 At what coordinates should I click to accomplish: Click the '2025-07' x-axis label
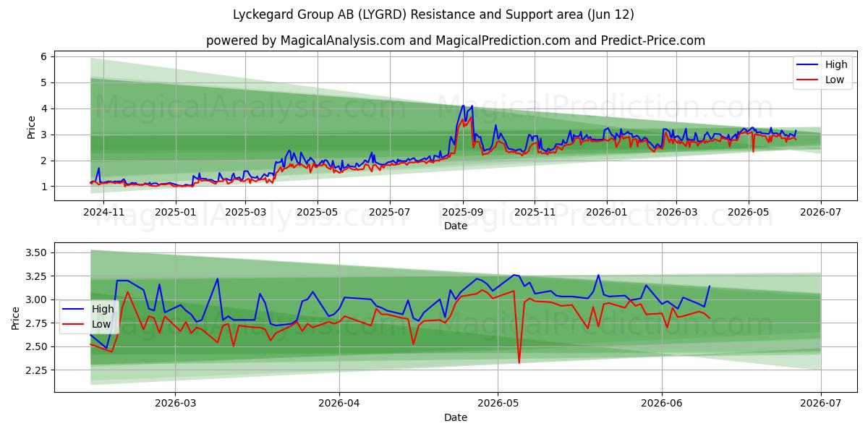pos(389,212)
